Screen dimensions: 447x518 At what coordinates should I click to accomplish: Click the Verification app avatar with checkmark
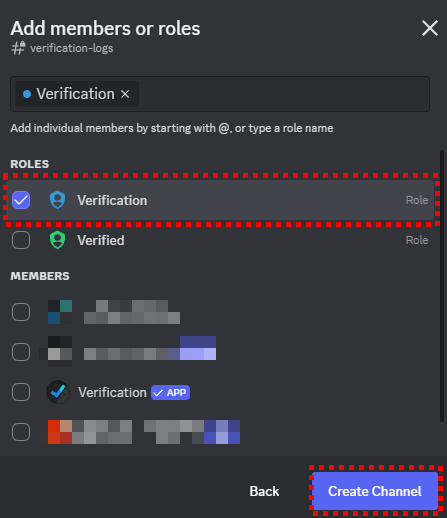(x=58, y=392)
